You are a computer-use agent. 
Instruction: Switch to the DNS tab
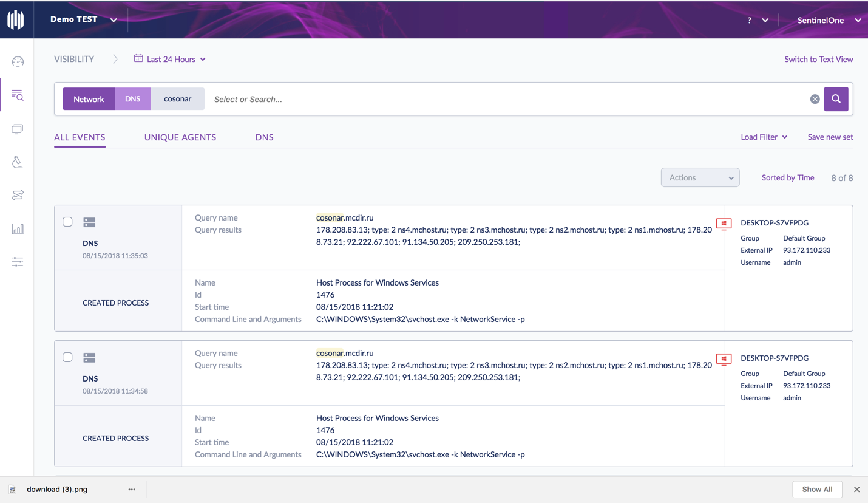(264, 137)
